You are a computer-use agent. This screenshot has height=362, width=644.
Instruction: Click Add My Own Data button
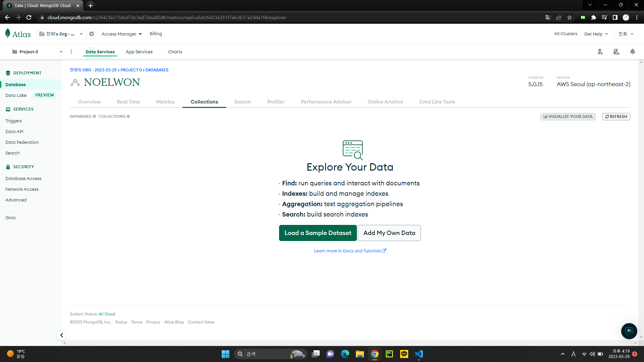pos(389,233)
